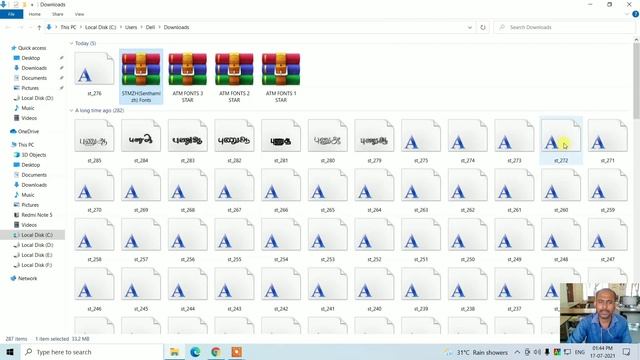This screenshot has width=640, height=360.
Task: Select the st_240 font file
Action: [x=374, y=289]
